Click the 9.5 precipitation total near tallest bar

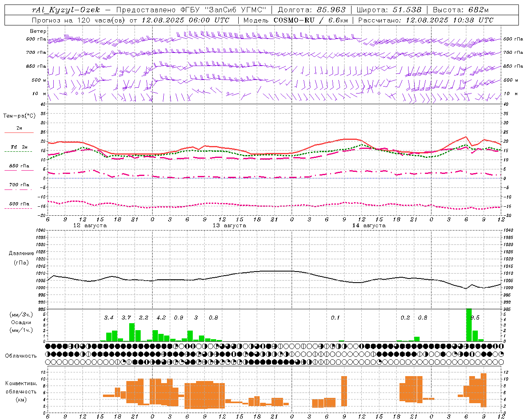tap(475, 317)
